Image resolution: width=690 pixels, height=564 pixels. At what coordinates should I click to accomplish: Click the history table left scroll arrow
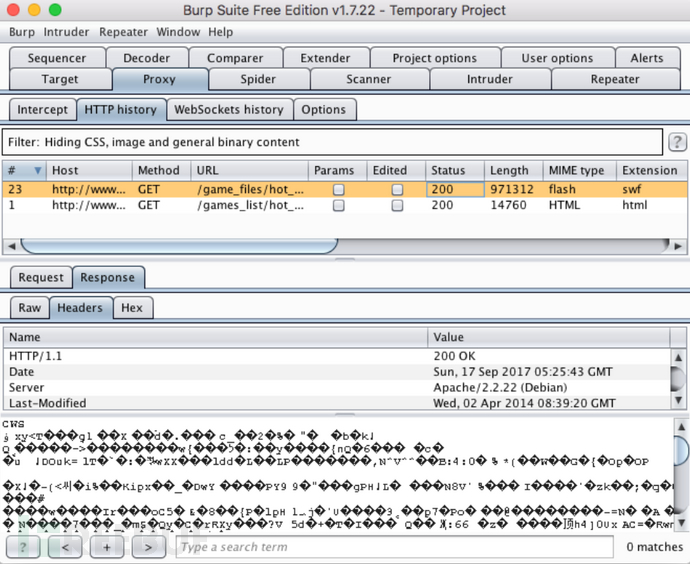click(11, 246)
